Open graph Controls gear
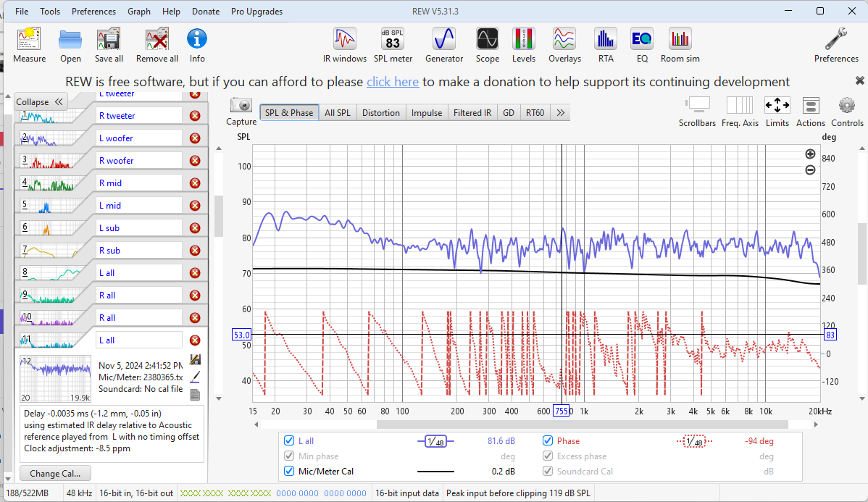 (x=847, y=112)
